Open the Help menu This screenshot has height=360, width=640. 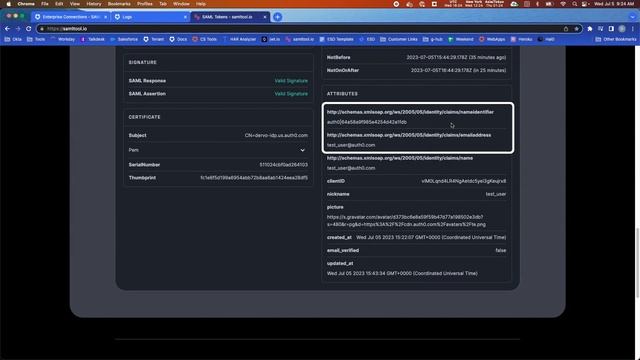click(201, 4)
